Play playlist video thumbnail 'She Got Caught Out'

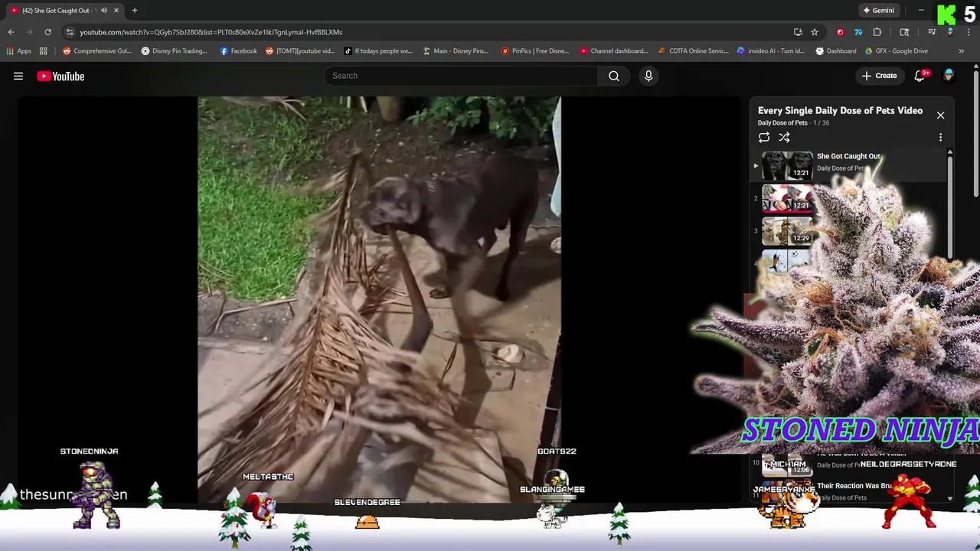click(787, 165)
